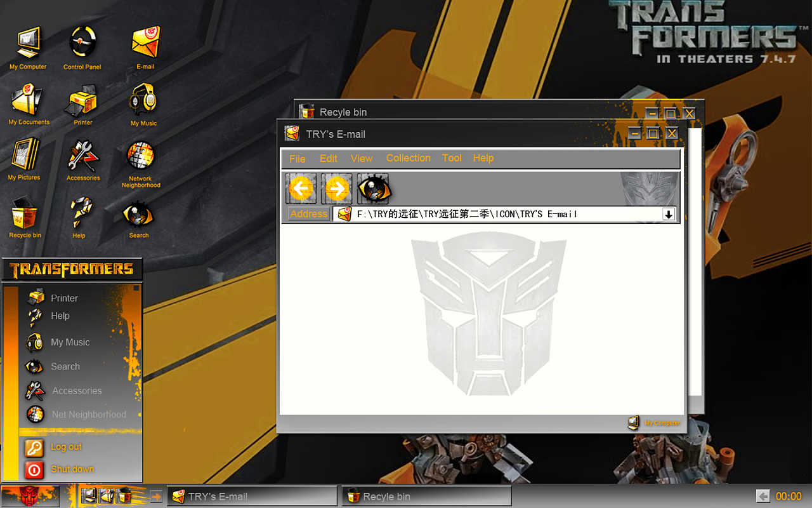Select Accessories in the start menu

76,391
